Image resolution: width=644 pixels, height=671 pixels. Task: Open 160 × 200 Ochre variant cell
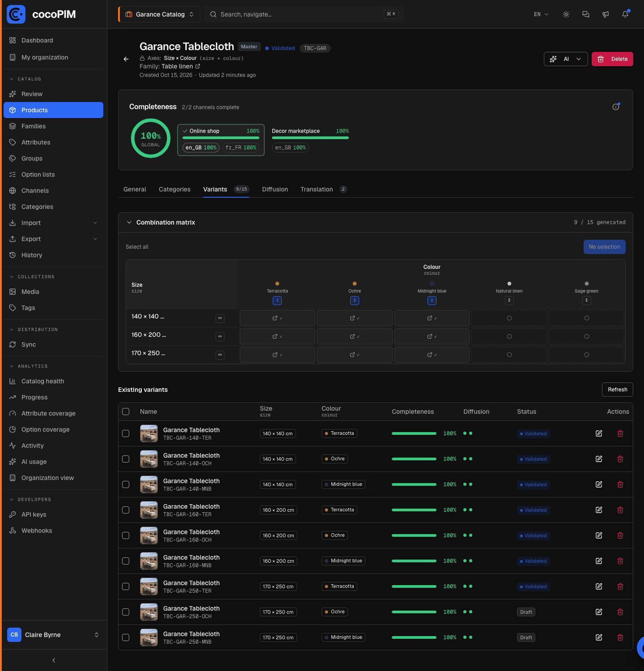click(x=355, y=336)
